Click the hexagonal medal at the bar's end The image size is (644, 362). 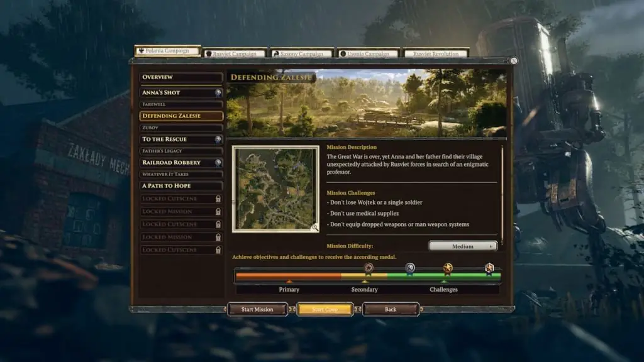(x=489, y=268)
